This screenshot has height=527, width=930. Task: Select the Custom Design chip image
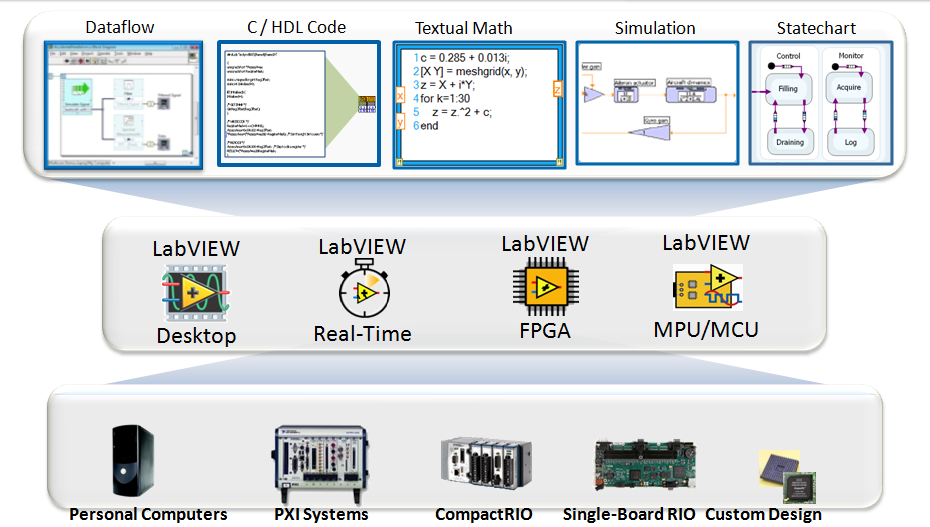coord(788,477)
